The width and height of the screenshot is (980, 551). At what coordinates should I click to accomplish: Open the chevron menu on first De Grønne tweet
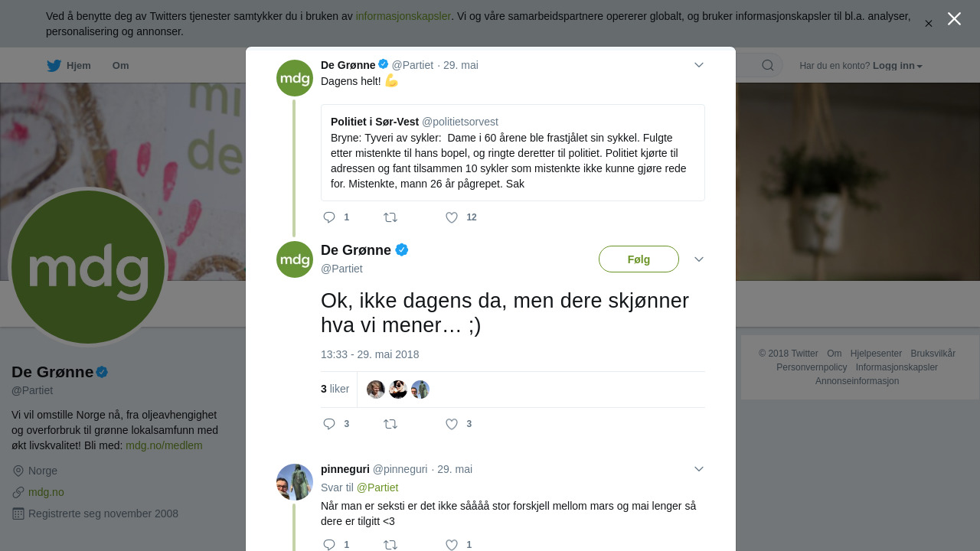pyautogui.click(x=699, y=65)
